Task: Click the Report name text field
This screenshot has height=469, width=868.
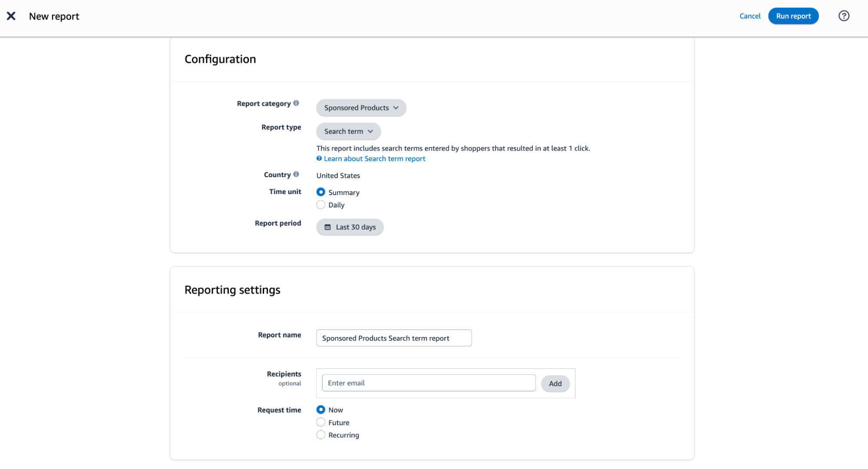Action: coord(393,338)
